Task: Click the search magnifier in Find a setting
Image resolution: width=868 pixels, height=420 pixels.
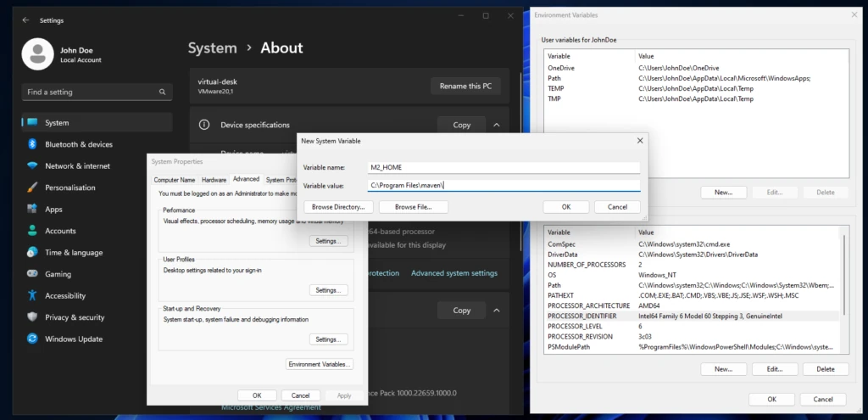Action: [x=162, y=92]
